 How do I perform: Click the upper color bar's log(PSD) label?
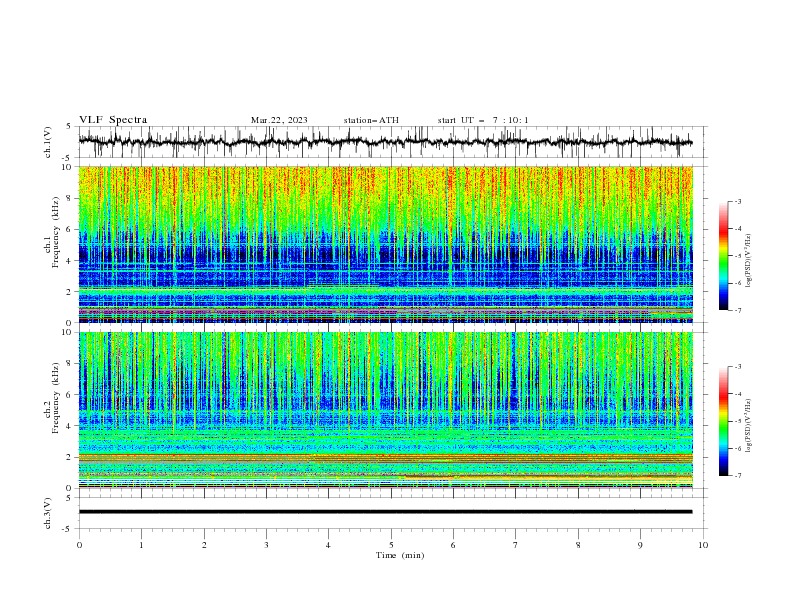click(749, 261)
